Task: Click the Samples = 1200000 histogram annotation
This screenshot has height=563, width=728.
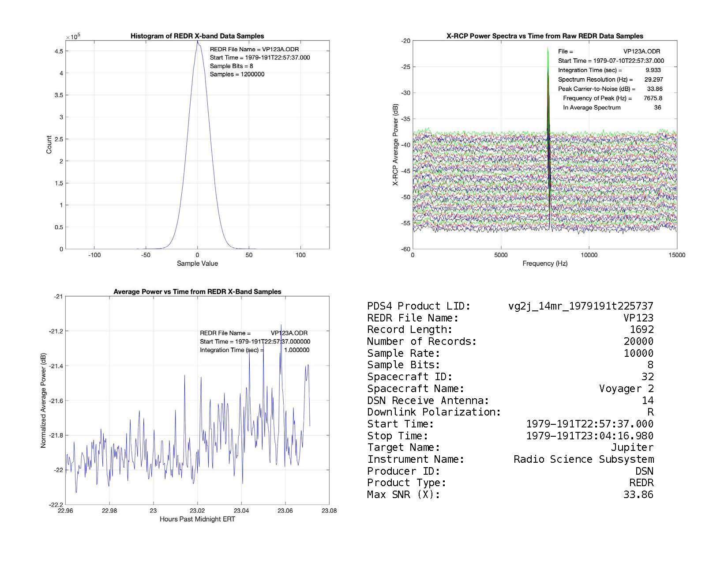Action: pyautogui.click(x=237, y=75)
